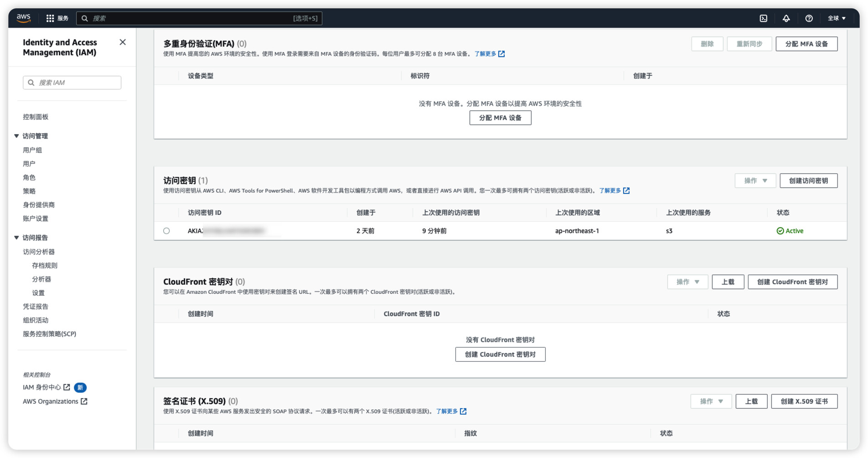Click external link icon beside AWS Organizations
The width and height of the screenshot is (868, 458).
tap(84, 401)
